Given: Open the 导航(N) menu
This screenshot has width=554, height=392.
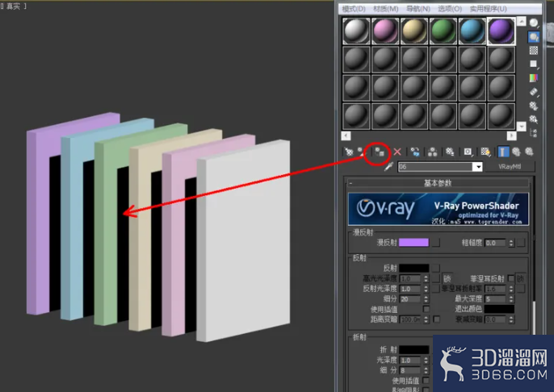Looking at the screenshot, I should [x=418, y=9].
